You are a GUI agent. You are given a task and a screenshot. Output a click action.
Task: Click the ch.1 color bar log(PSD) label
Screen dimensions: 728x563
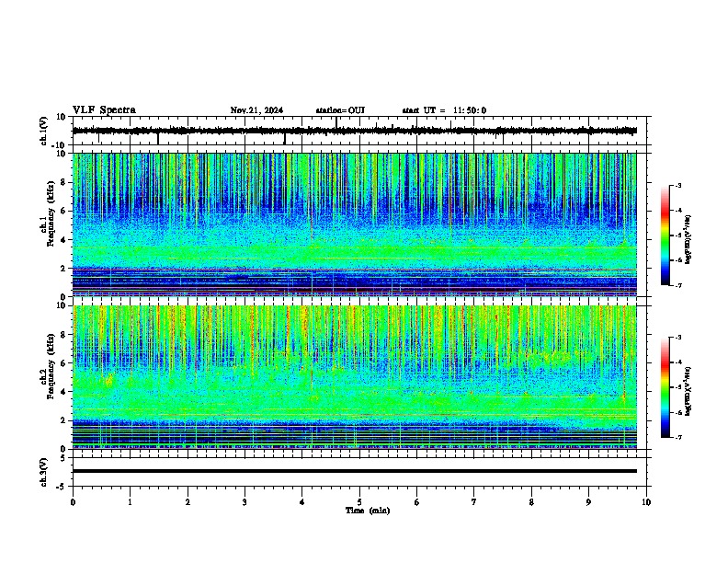[x=688, y=239]
